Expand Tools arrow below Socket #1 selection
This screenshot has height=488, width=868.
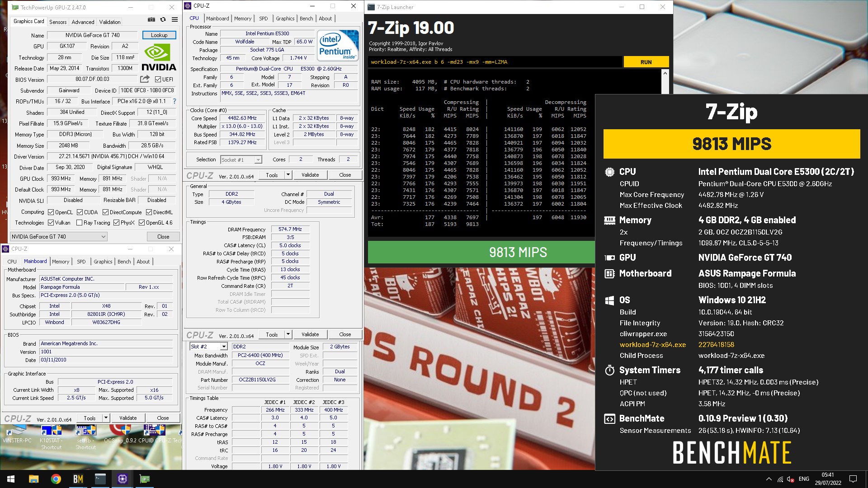click(288, 175)
